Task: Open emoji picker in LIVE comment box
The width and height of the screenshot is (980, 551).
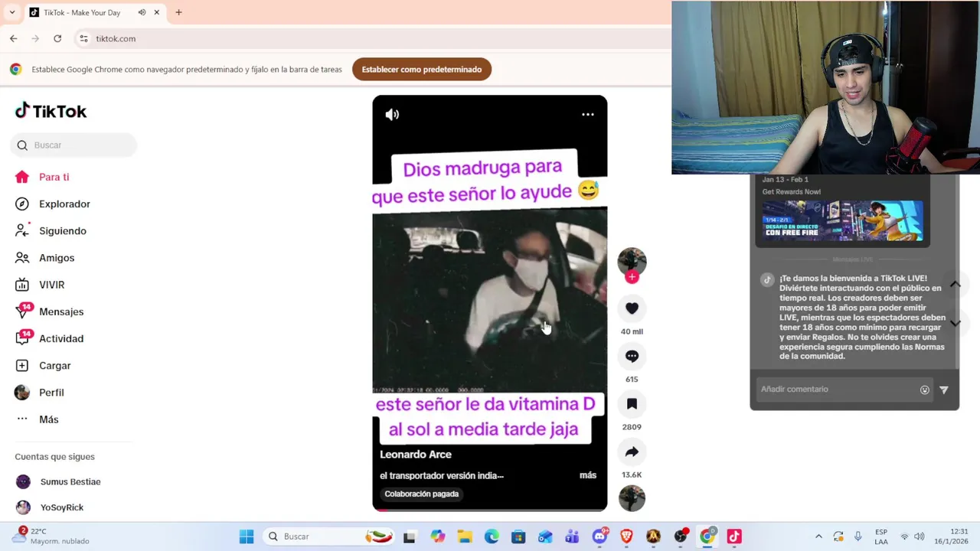Action: (925, 390)
